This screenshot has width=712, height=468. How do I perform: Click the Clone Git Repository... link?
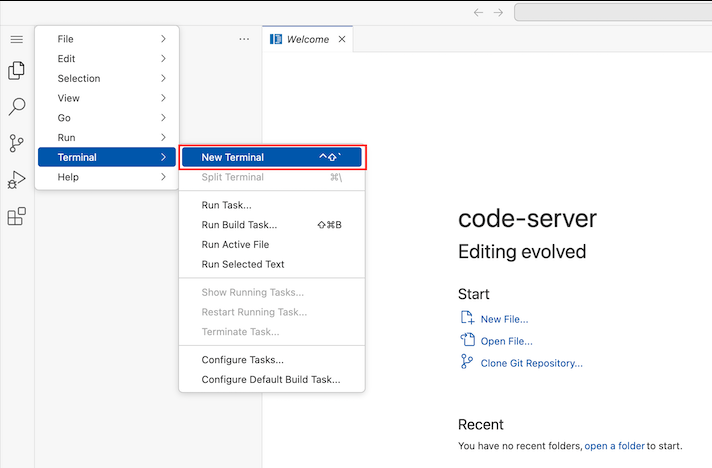[531, 363]
